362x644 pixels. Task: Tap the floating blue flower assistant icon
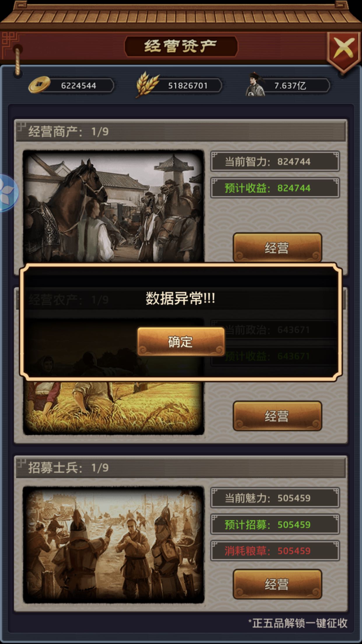8,193
